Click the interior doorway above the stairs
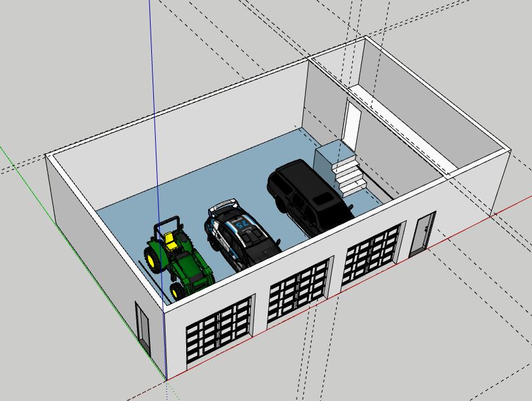The image size is (532, 401). click(352, 125)
